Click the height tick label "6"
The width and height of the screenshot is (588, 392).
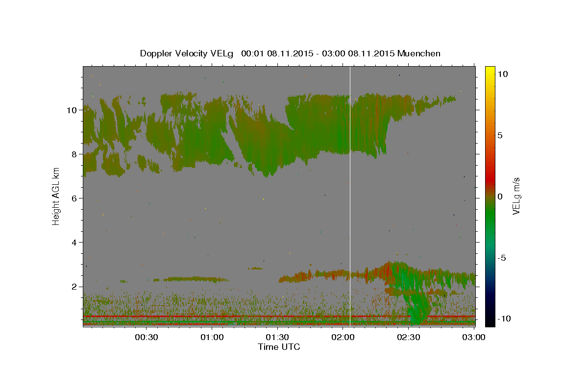(x=75, y=198)
